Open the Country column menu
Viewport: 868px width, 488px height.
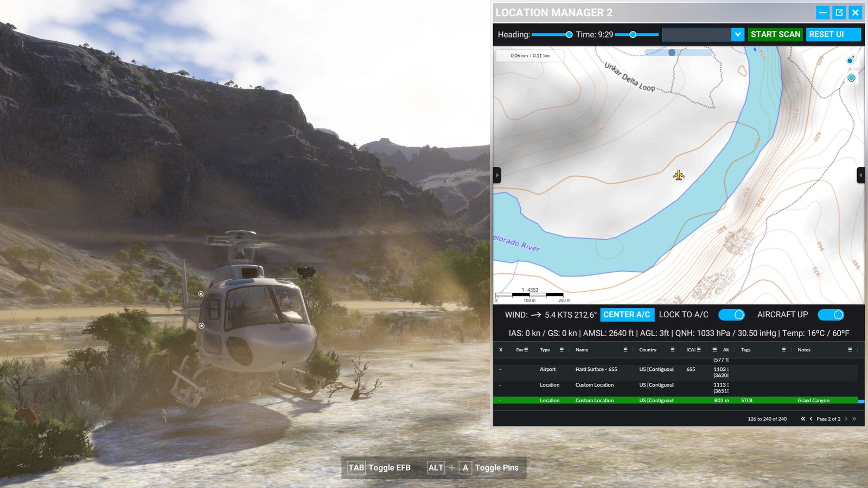[672, 350]
